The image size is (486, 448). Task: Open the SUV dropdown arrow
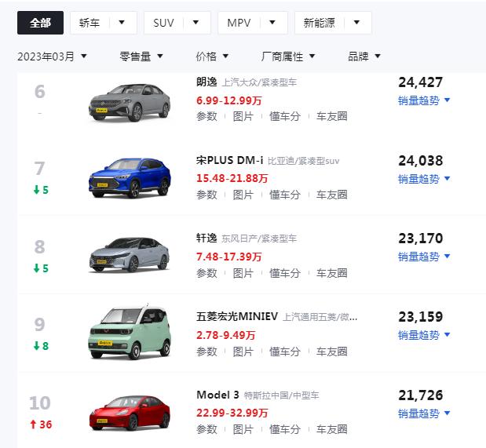coord(195,22)
